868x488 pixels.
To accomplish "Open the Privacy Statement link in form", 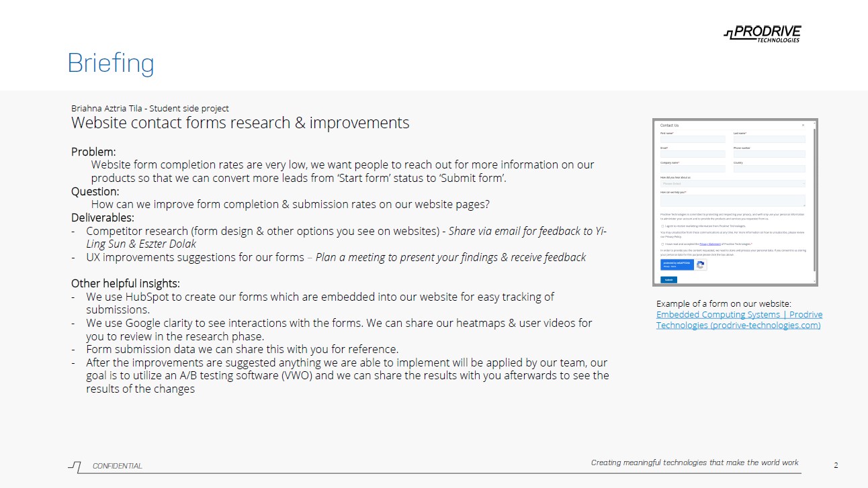I will point(710,244).
